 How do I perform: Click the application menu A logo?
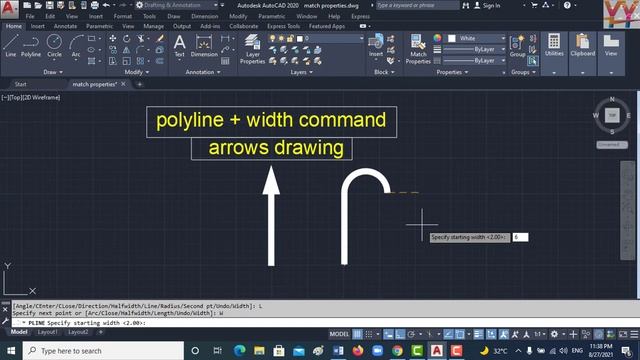9,9
